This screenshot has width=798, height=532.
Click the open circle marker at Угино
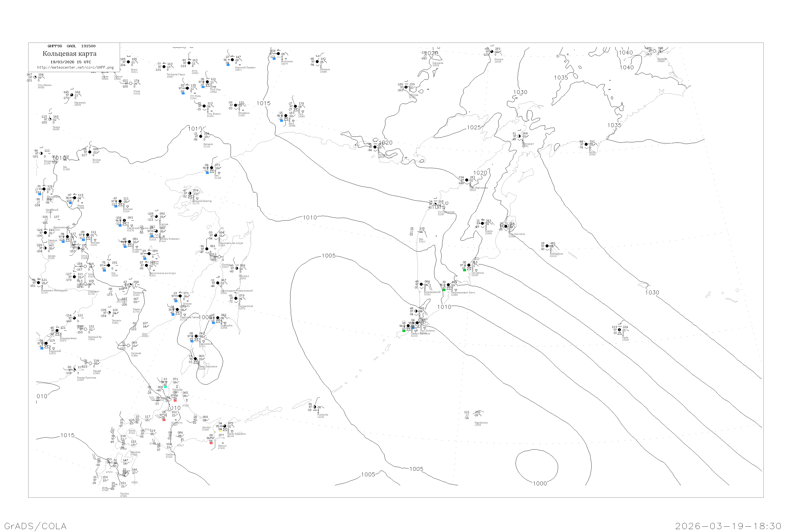coord(131,84)
